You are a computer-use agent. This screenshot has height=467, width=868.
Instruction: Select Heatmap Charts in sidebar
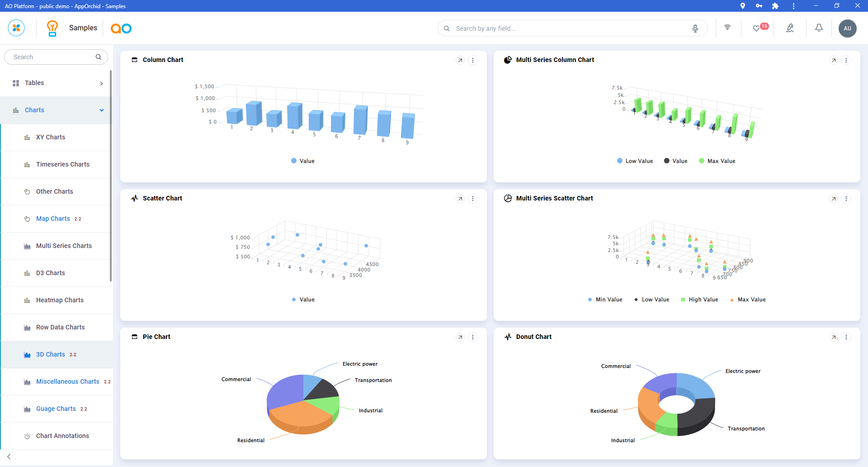tap(60, 300)
